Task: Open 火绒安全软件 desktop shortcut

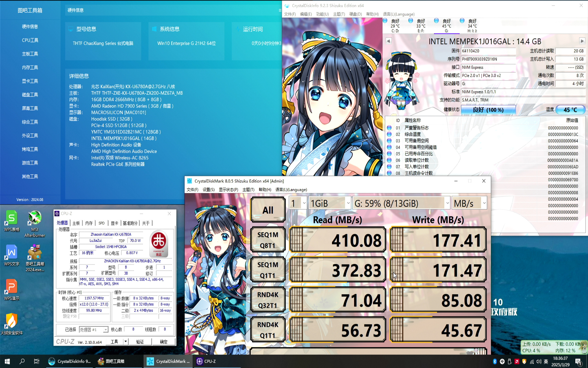Action: pyautogui.click(x=11, y=324)
